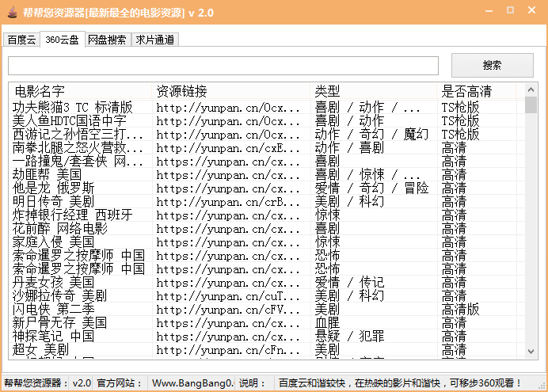The height and width of the screenshot is (392, 548).
Task: Switch to the 百度云 tab
Action: tap(21, 40)
